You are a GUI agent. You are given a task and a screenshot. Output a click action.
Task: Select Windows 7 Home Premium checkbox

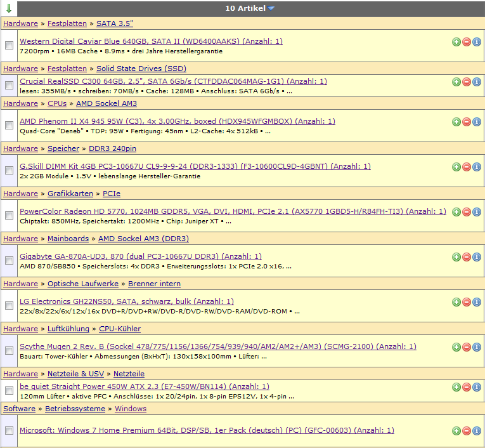[10, 430]
